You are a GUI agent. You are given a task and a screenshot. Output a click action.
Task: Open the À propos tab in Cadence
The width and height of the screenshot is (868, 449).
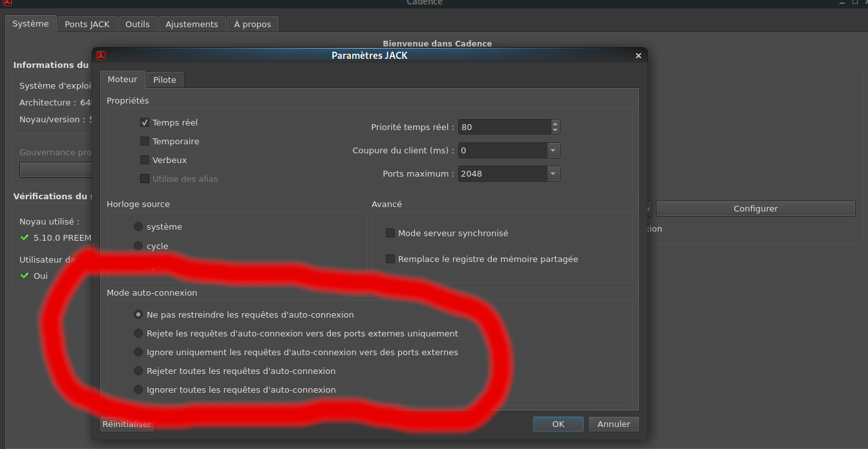pyautogui.click(x=253, y=24)
